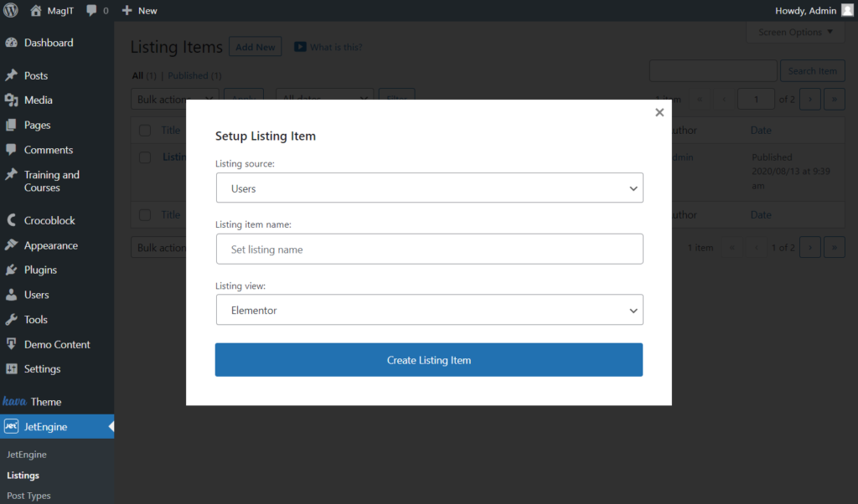Click the Add New button
This screenshot has width=858, height=504.
click(256, 47)
